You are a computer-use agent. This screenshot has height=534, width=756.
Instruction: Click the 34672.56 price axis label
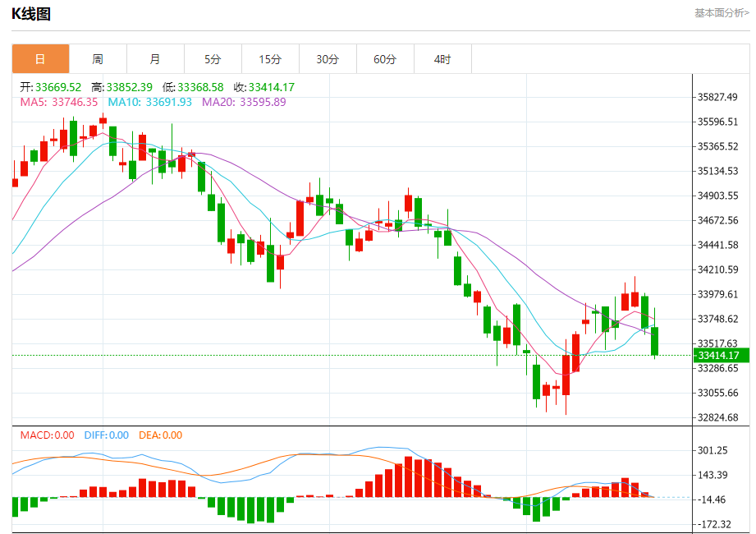717,220
